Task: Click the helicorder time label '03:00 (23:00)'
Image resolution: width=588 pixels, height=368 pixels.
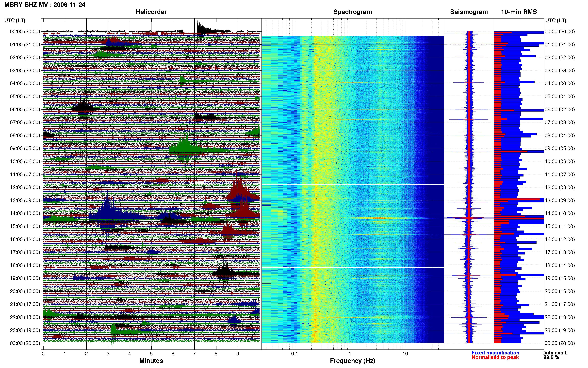Action: 25,71
